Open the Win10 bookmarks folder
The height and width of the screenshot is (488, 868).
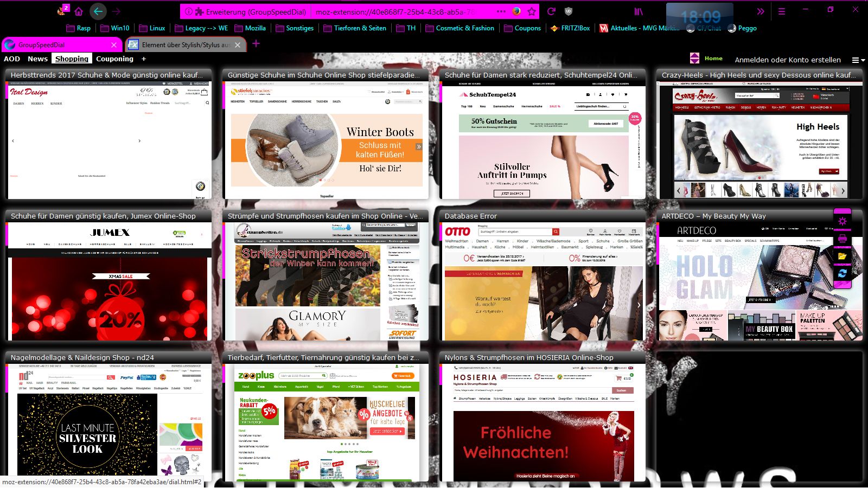114,28
